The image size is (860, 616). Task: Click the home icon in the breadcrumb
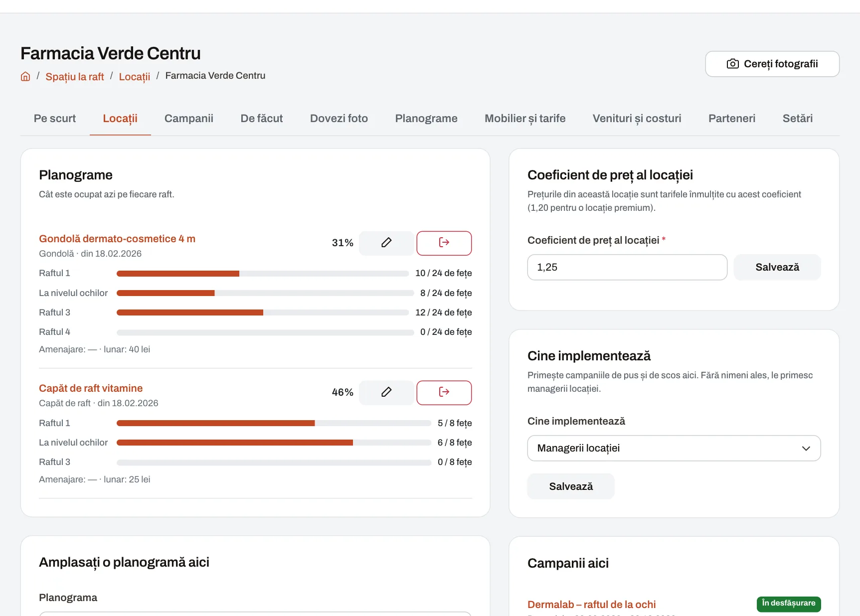pos(25,76)
